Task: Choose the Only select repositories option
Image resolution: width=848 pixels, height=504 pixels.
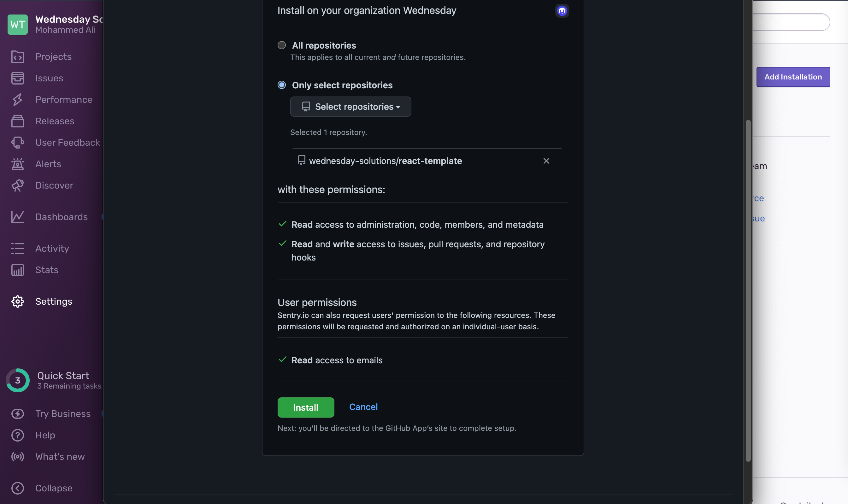Action: (281, 85)
